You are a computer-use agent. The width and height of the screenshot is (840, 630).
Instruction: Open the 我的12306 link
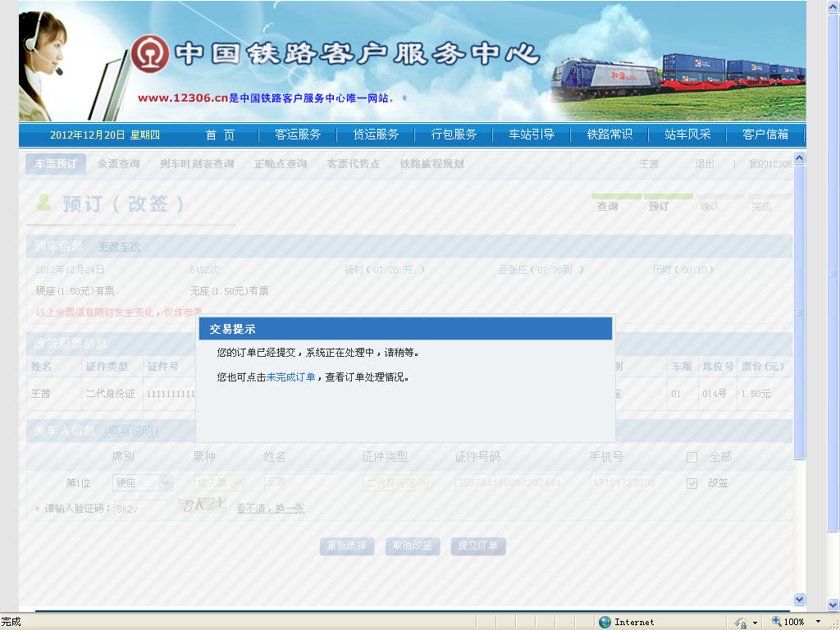pos(769,164)
